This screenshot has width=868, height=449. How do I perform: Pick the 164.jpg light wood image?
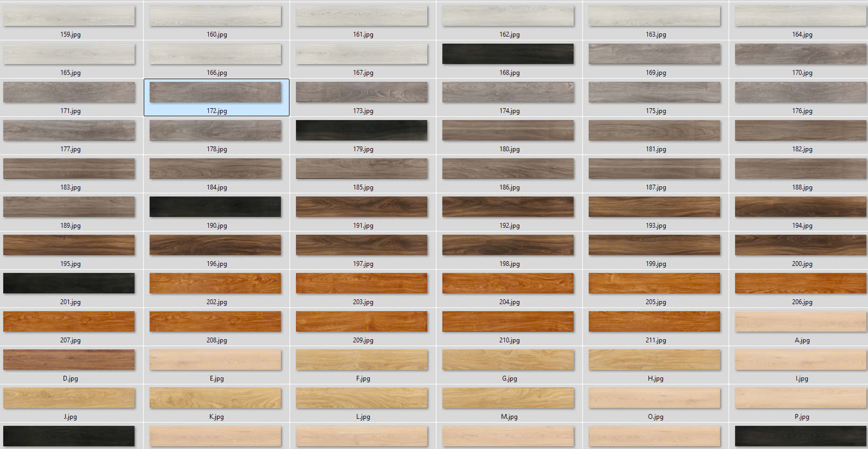[801, 16]
